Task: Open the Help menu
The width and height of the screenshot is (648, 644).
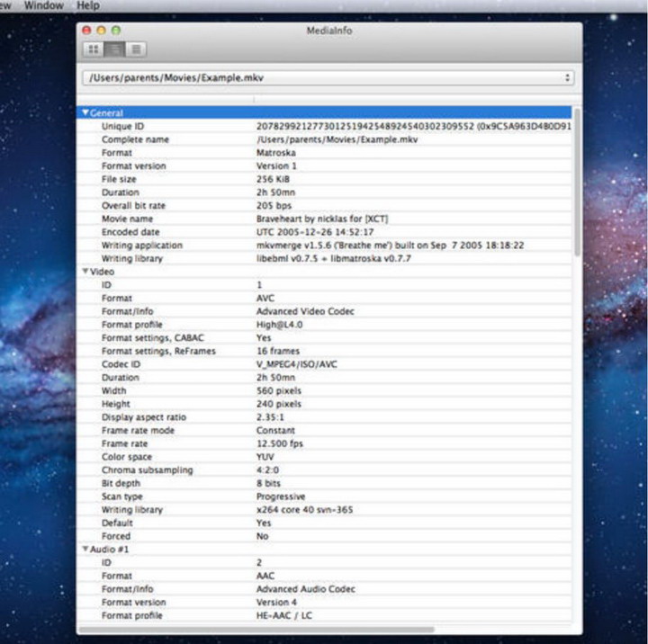Action: coord(88,5)
